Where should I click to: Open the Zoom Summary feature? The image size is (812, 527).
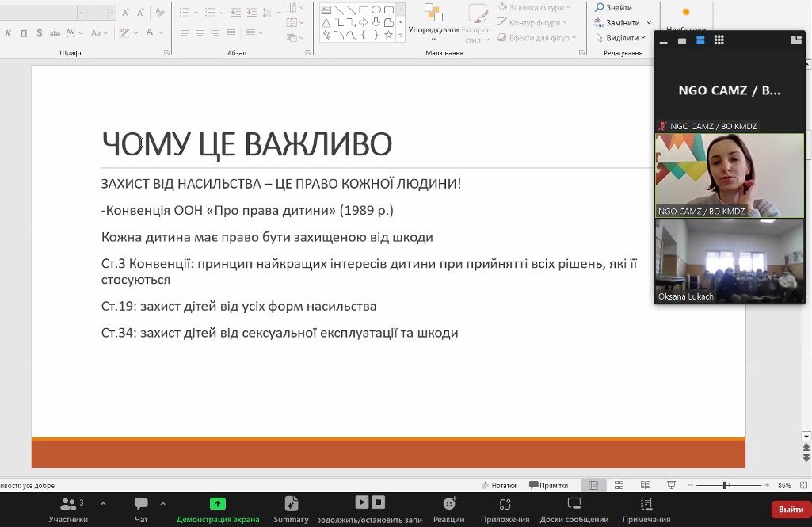(291, 508)
